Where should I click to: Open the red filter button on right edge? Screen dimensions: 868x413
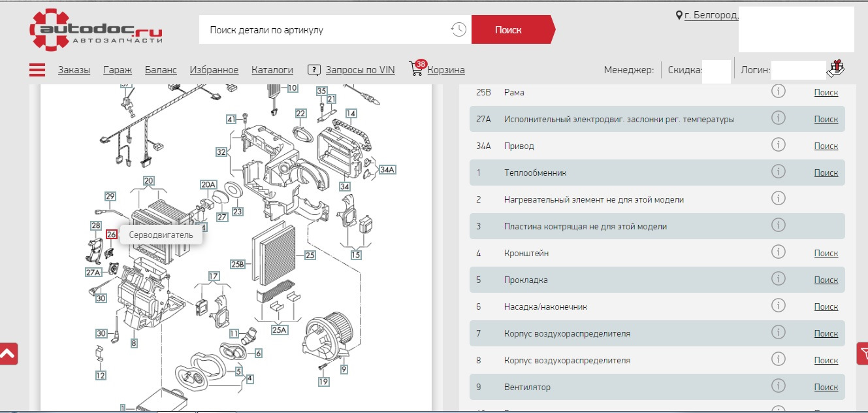tap(863, 354)
